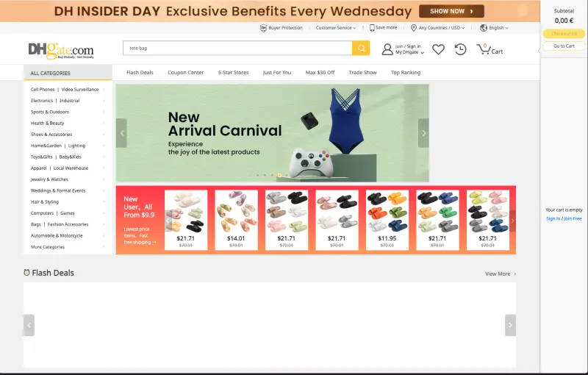Click the user profile icon
Viewport: 588px width, 375px height.
point(387,49)
